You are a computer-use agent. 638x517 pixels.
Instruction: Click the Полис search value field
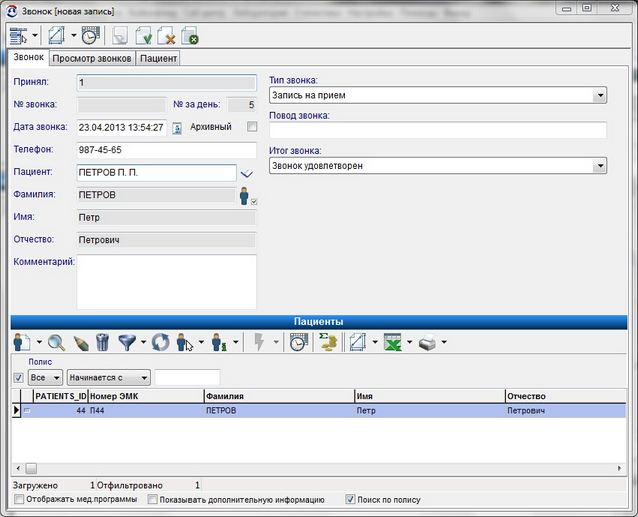[188, 377]
